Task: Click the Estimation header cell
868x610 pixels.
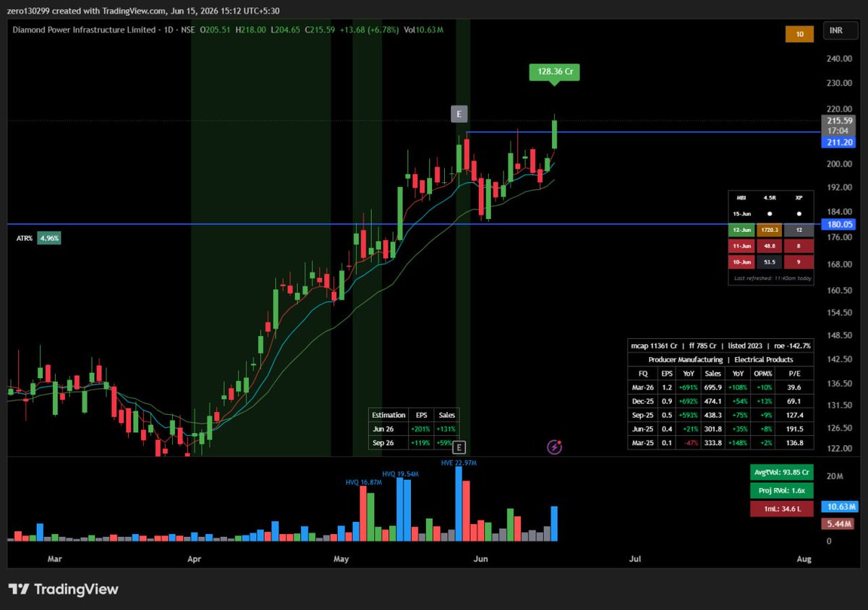Action: (x=389, y=415)
